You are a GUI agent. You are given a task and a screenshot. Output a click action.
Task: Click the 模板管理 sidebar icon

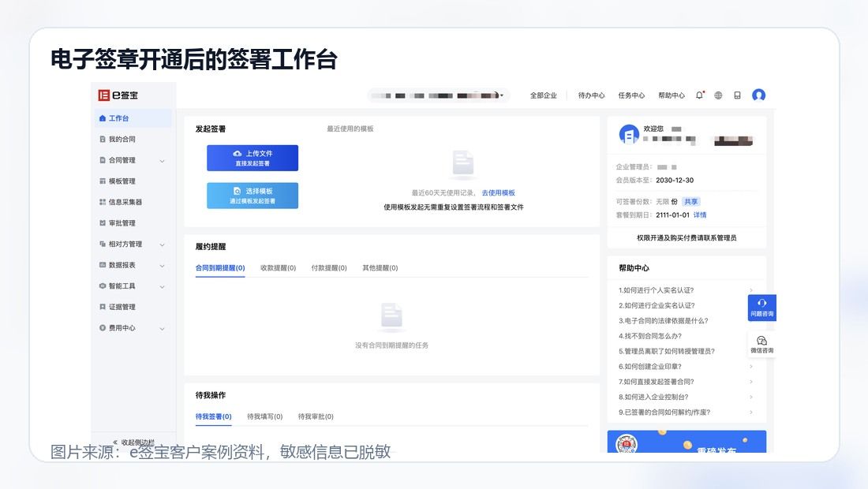click(103, 181)
